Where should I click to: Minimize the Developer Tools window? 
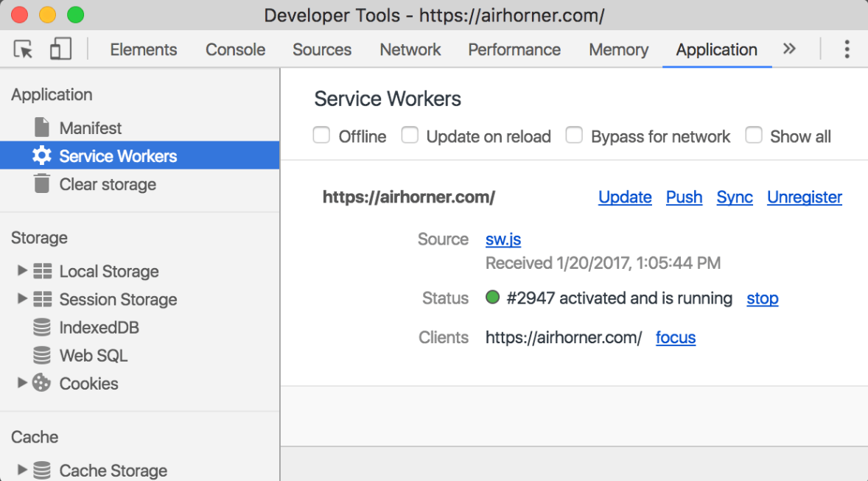(x=48, y=15)
